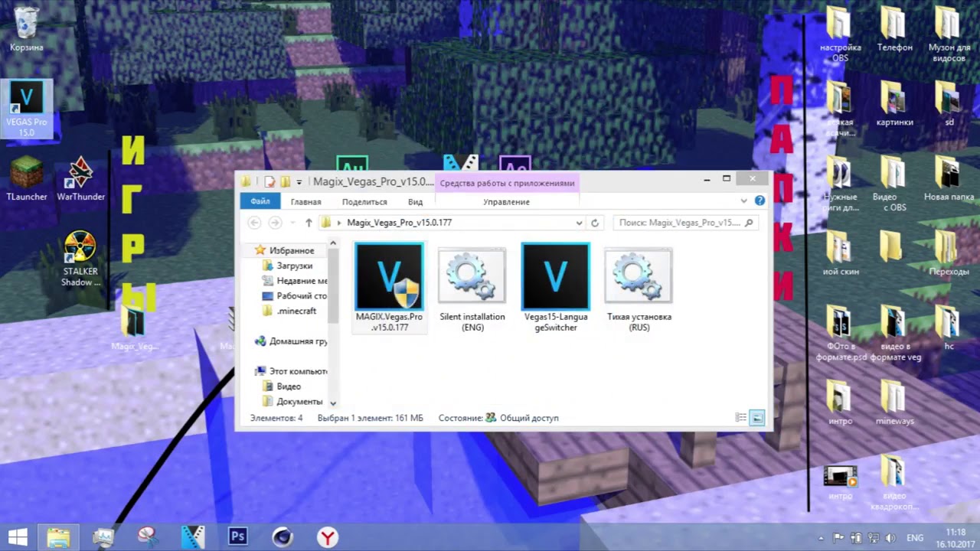Switch to the Поделиться ribbon tab

click(x=364, y=202)
